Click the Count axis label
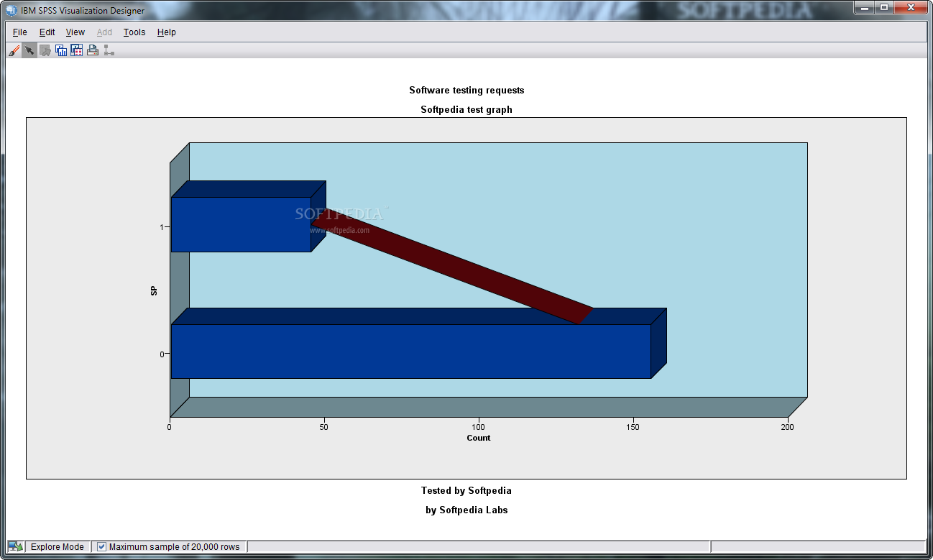 tap(479, 438)
